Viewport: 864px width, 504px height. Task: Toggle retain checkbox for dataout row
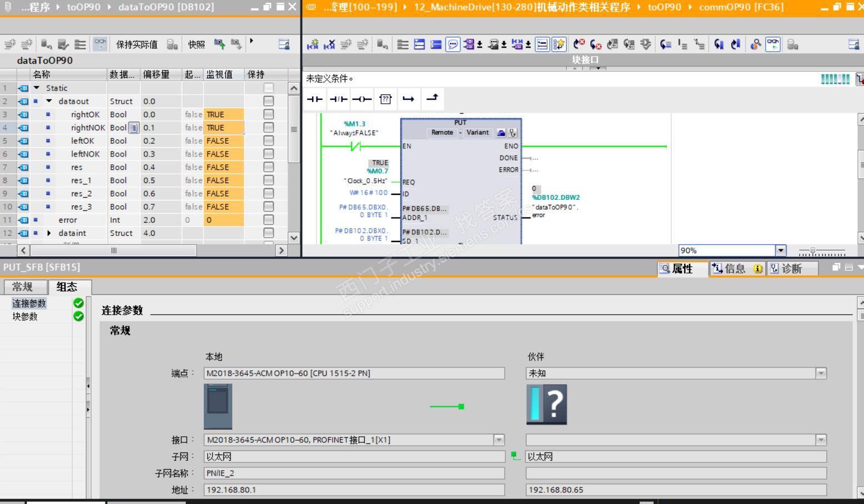click(268, 101)
